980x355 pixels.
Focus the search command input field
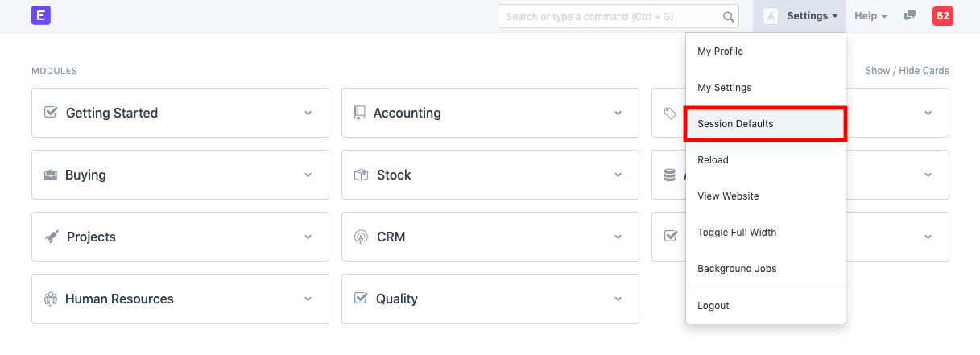pos(612,16)
